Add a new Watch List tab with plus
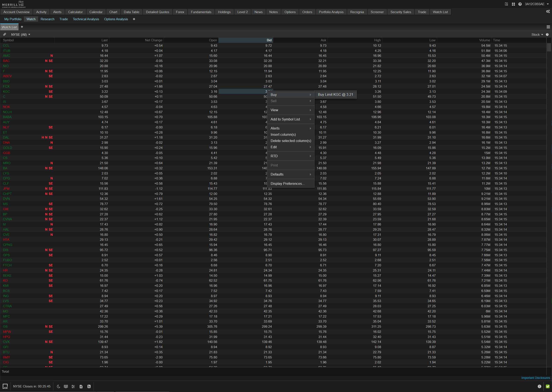552x392 pixels. (x=22, y=27)
